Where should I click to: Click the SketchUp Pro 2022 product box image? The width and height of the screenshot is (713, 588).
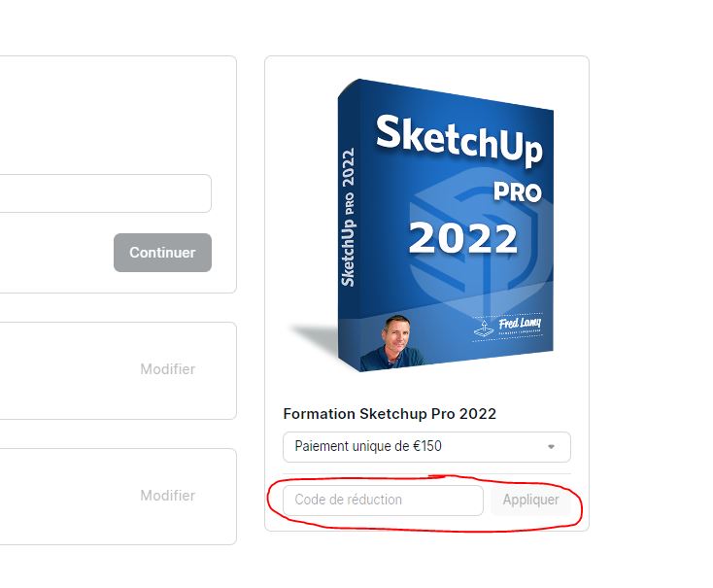422,225
